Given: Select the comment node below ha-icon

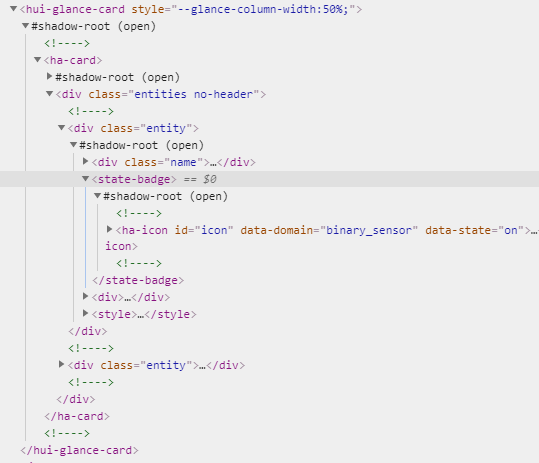Looking at the screenshot, I should [139, 264].
